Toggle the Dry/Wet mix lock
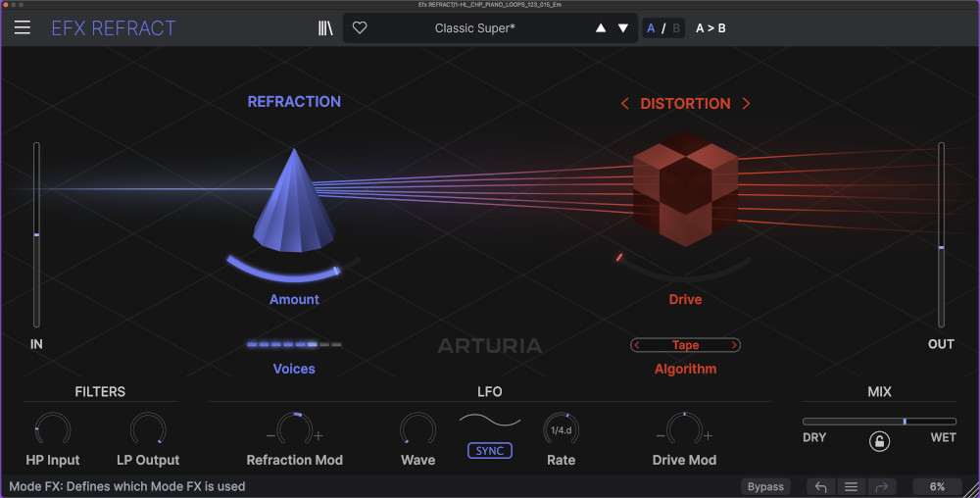 coord(879,441)
